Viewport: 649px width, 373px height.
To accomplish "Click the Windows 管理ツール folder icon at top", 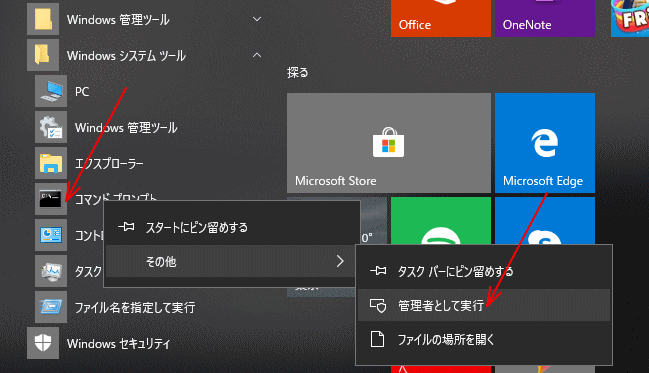I will coord(43,19).
